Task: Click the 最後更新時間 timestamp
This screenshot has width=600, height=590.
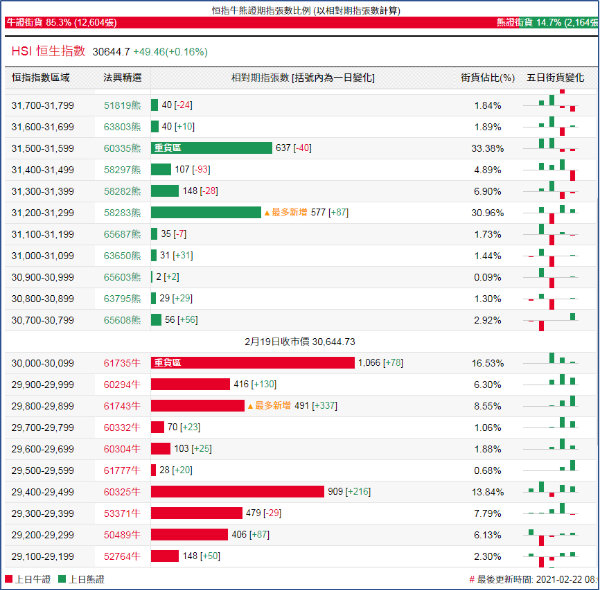Action: tap(534, 579)
